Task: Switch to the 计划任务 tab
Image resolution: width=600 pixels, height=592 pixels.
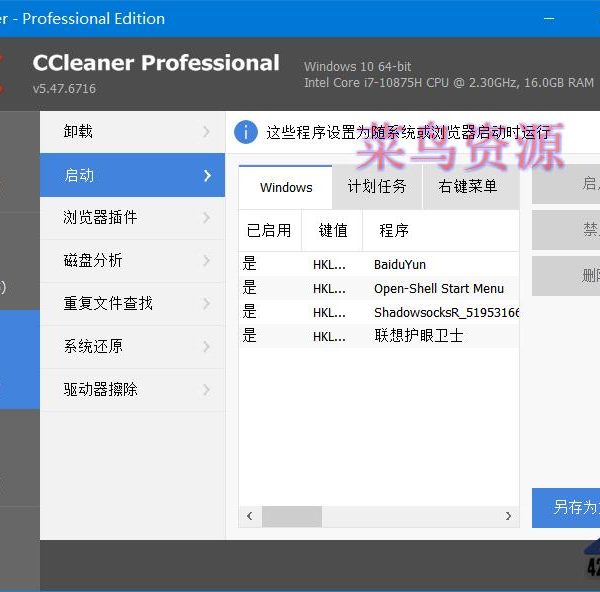Action: [x=377, y=187]
